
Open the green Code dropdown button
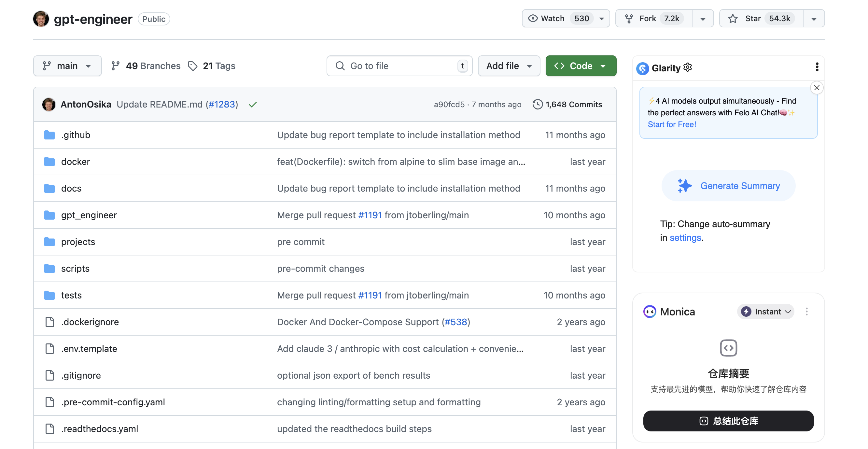coord(581,66)
